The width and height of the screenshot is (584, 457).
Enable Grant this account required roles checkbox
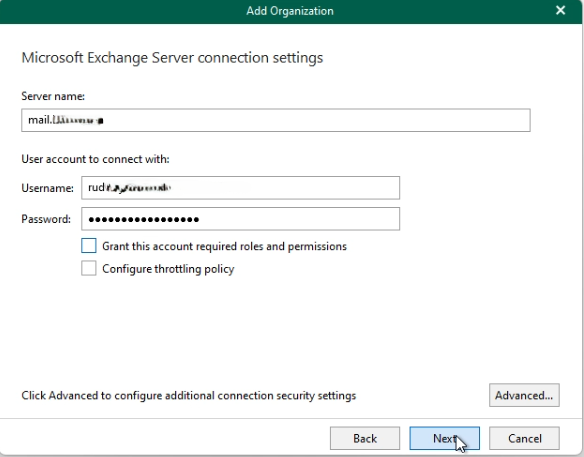click(x=89, y=246)
